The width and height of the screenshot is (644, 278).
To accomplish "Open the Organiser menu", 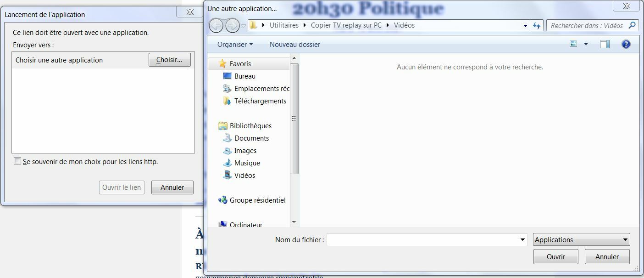I will pyautogui.click(x=235, y=45).
